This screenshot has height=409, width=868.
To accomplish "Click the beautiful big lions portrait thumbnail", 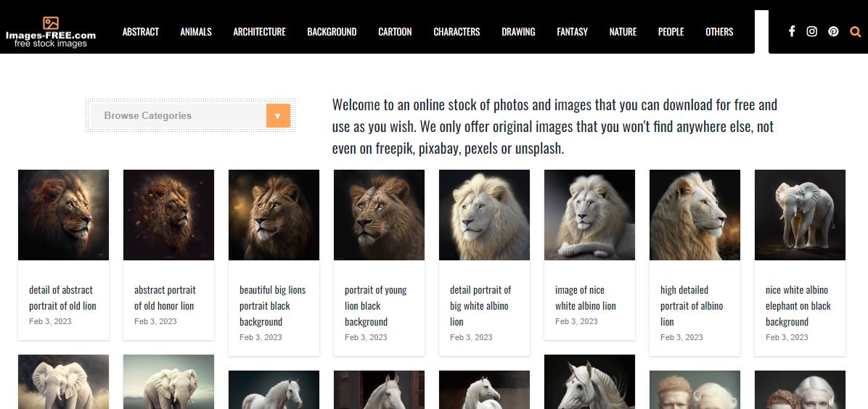I will pyautogui.click(x=274, y=215).
